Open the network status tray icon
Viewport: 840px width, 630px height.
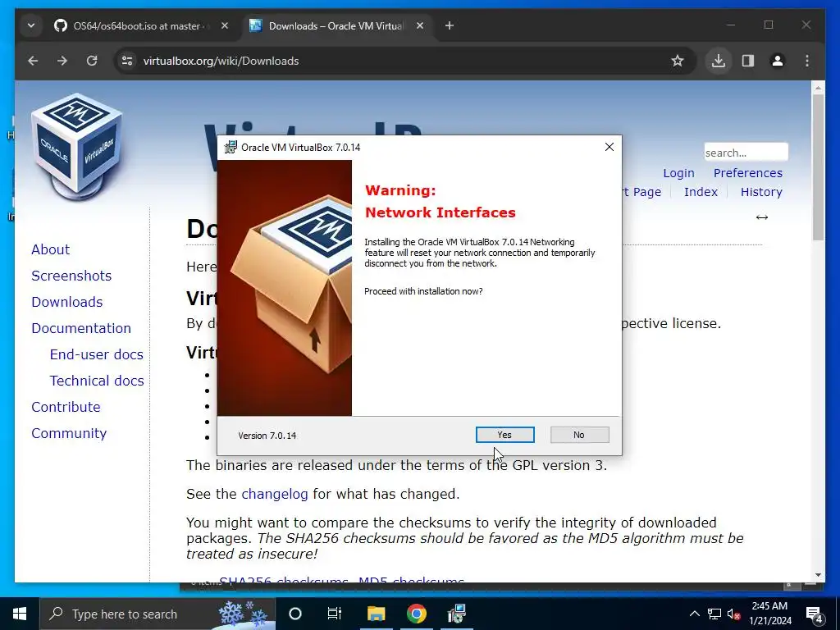tap(714, 614)
